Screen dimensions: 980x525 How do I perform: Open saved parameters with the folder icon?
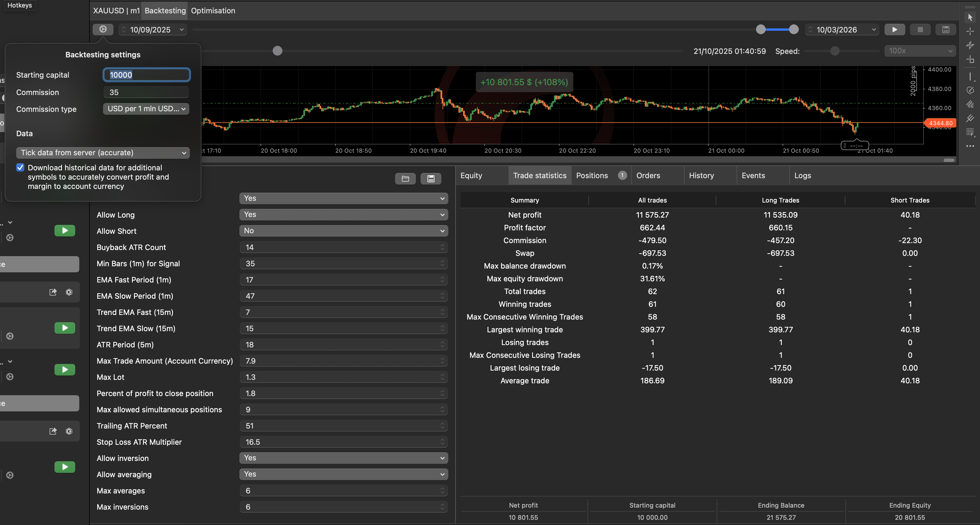click(405, 178)
